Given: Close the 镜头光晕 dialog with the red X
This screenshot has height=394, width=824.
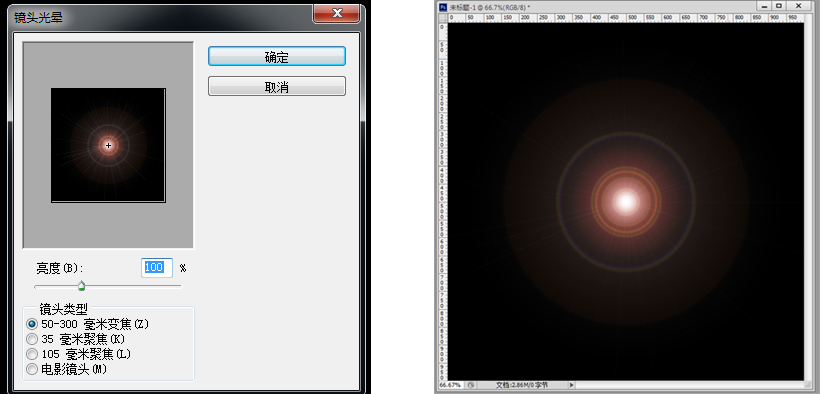Looking at the screenshot, I should [337, 13].
